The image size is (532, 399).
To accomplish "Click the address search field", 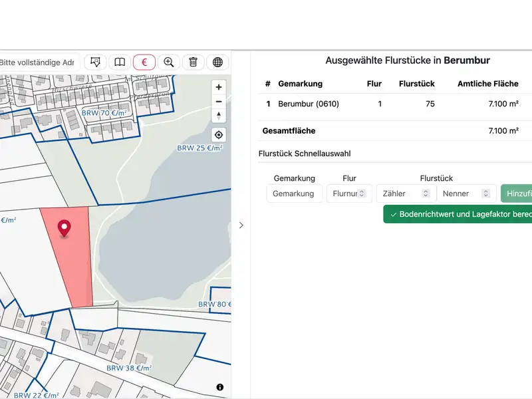I will [39, 63].
